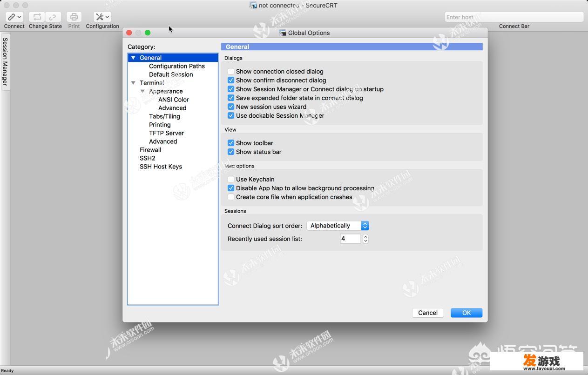This screenshot has height=375, width=588.
Task: Select Tabs/Tiling category
Action: point(164,116)
